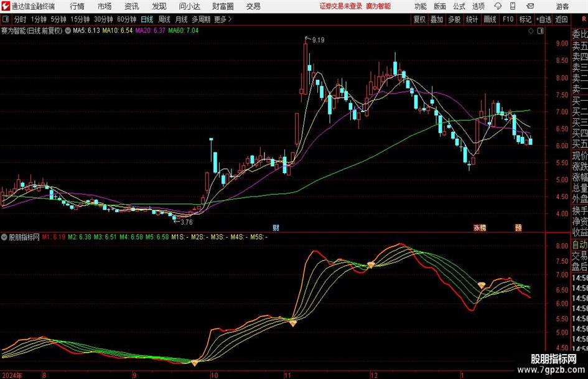
Task: Switch to 月线 period
Action: tap(181, 19)
